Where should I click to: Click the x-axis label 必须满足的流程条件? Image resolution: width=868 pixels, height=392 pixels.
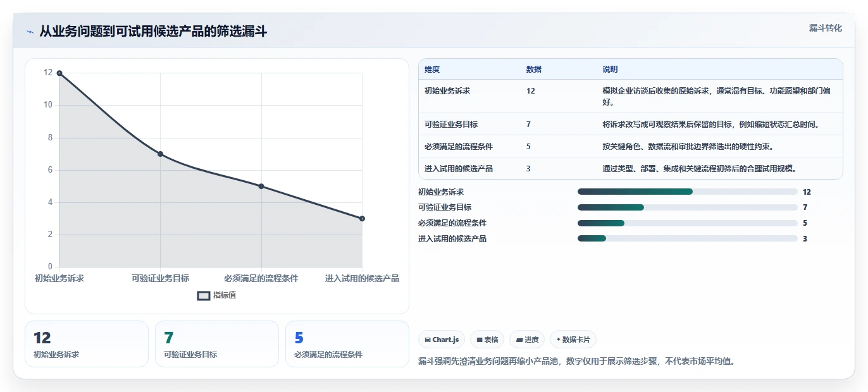261,278
